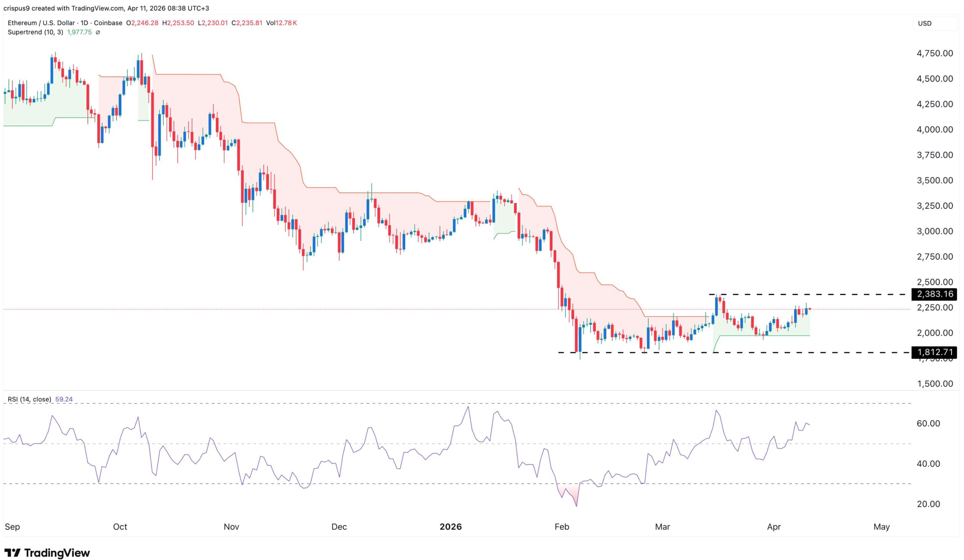Click the Dec label on time axis
The height and width of the screenshot is (560, 964).
pyautogui.click(x=339, y=527)
